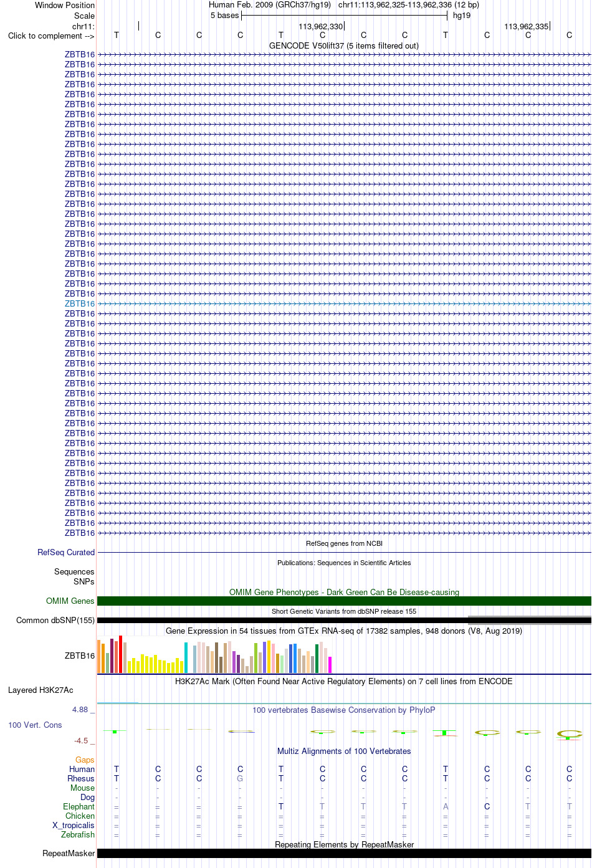592x868 pixels.
Task: Select the X_tropicalis species label
Action: (x=74, y=825)
